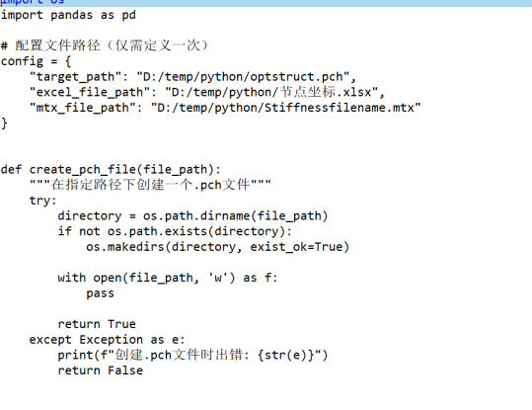Click the create_pch_file function name
The width and height of the screenshot is (532, 410).
point(83,170)
